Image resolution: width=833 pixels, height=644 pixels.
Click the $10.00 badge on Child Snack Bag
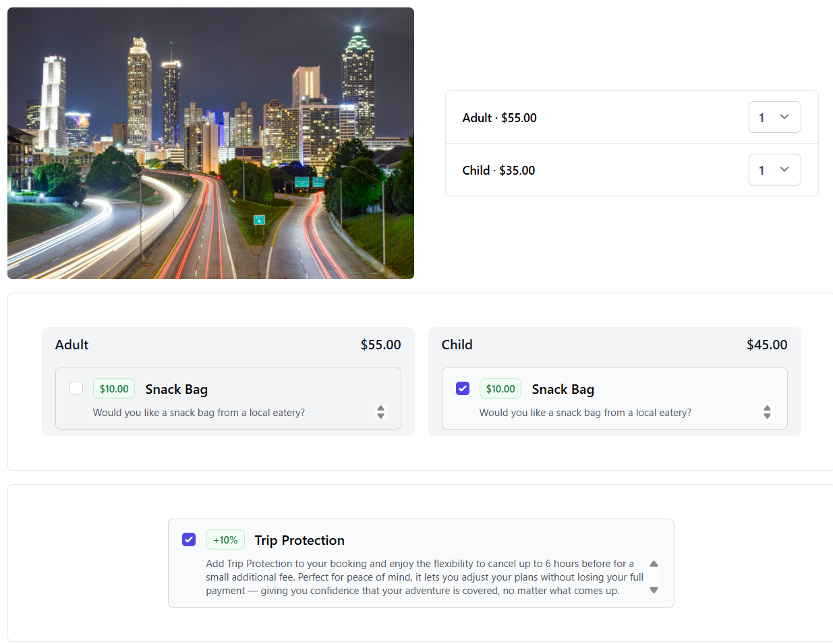[x=500, y=388]
